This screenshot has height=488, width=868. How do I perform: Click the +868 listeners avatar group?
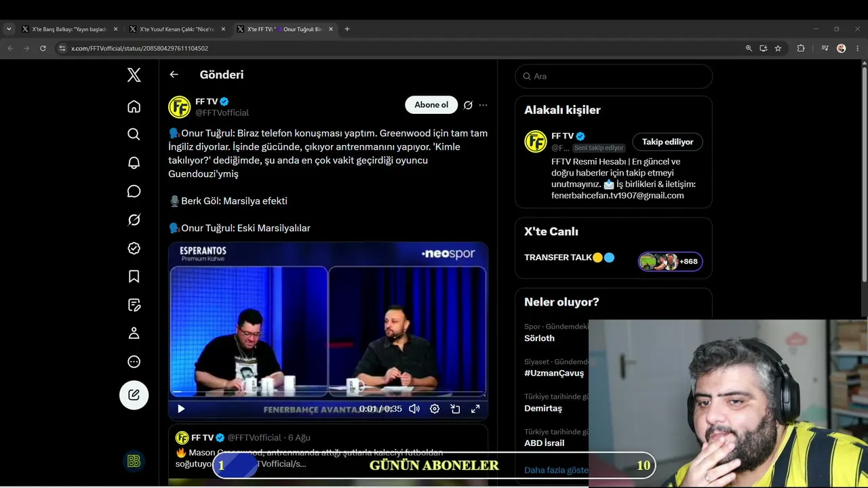click(x=670, y=262)
